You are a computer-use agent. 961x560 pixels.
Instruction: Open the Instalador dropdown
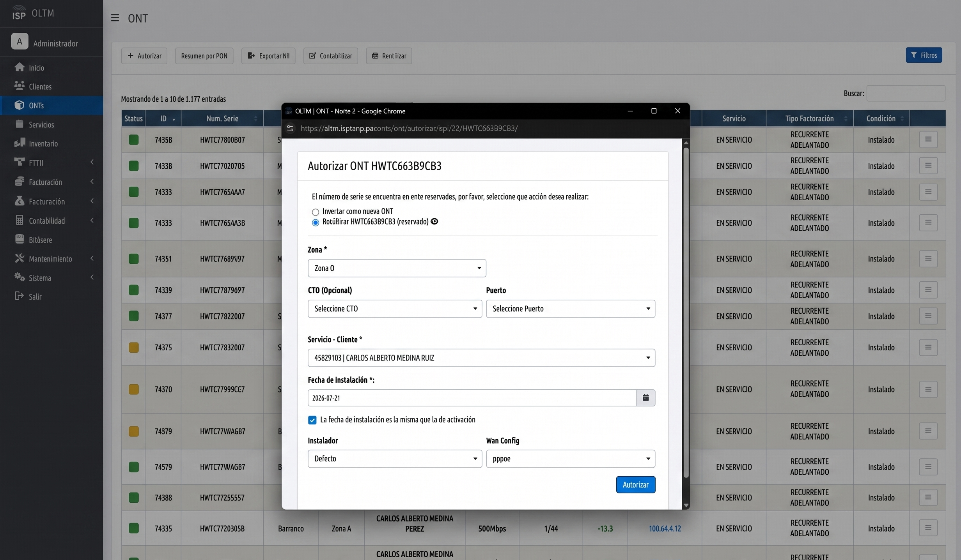395,459
